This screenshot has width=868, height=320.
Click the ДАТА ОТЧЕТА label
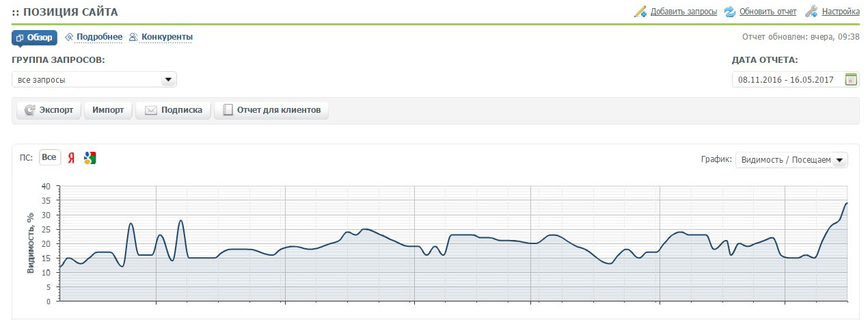(765, 60)
